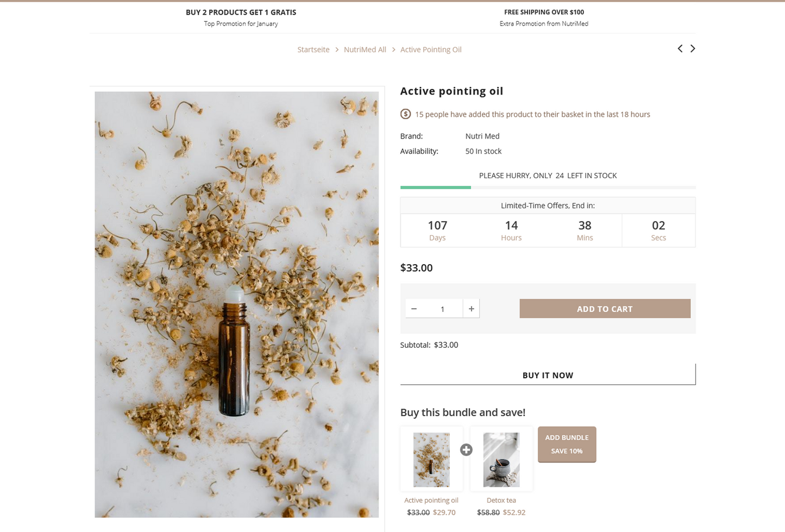Click the Active pointing oil bundle thumbnail

click(431, 459)
